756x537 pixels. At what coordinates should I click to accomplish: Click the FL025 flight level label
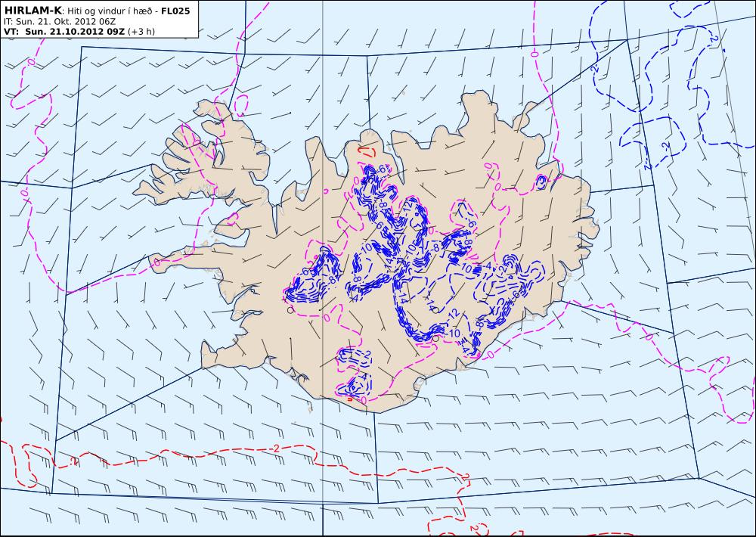pyautogui.click(x=175, y=11)
